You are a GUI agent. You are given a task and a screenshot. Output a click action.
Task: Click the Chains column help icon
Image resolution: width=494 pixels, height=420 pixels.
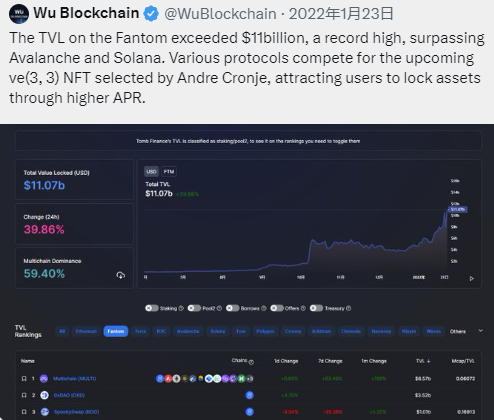[x=251, y=362]
